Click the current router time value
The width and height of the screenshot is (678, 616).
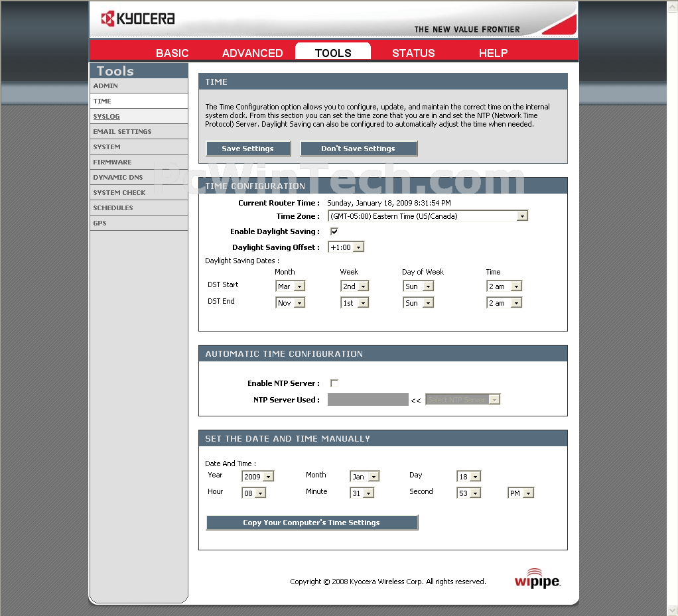[389, 203]
